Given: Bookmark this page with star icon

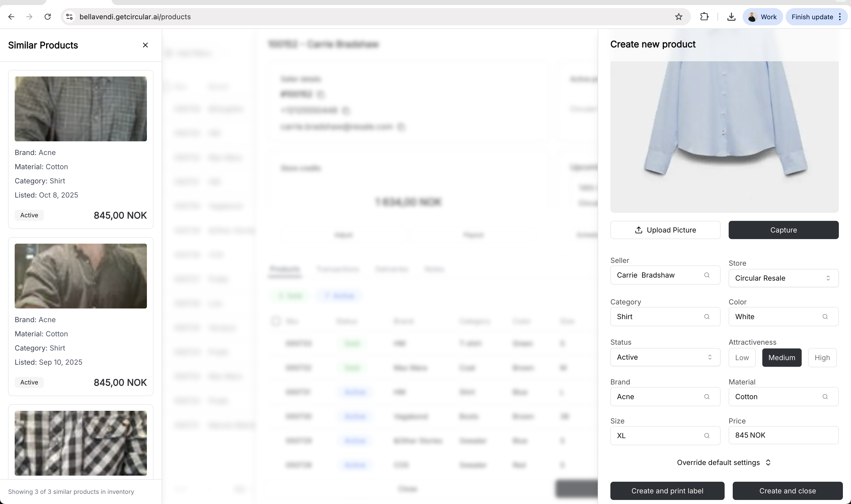Looking at the screenshot, I should (x=679, y=17).
